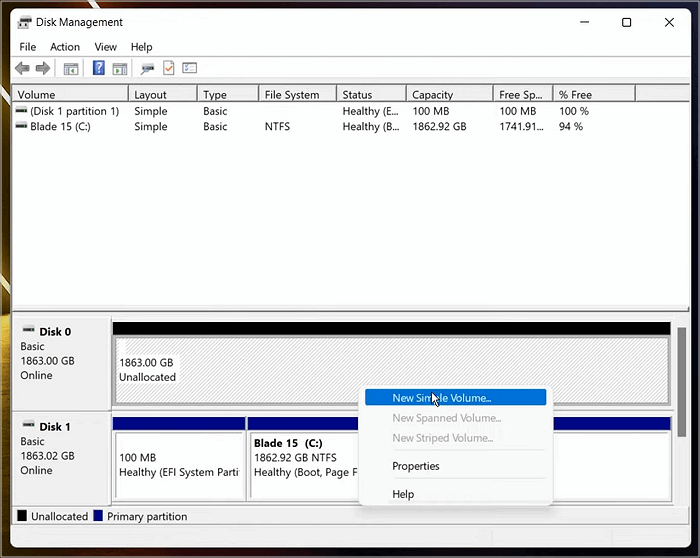Click the settings list toolbar icon
The width and height of the screenshot is (700, 558).
[189, 68]
